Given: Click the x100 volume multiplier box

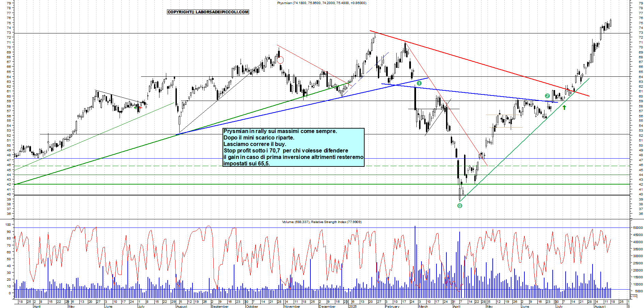Looking at the screenshot, I should point(634,296).
